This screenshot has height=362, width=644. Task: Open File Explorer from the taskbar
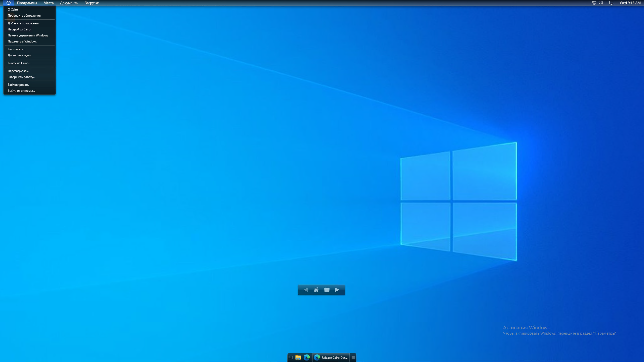(x=298, y=357)
